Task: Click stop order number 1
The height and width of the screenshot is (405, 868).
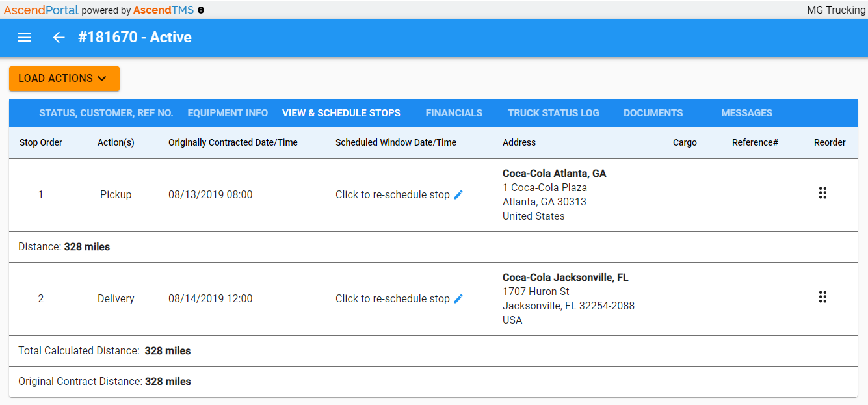Action: pyautogui.click(x=40, y=194)
